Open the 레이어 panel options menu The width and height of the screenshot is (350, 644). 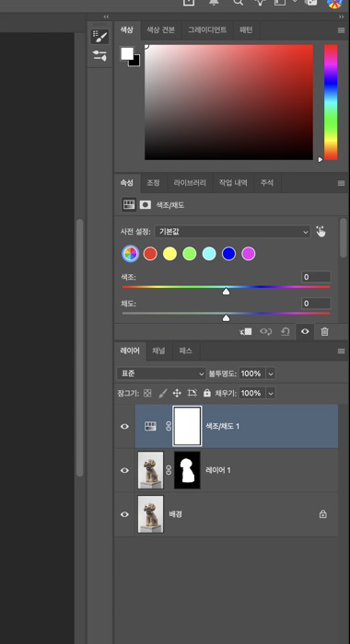pos(341,351)
